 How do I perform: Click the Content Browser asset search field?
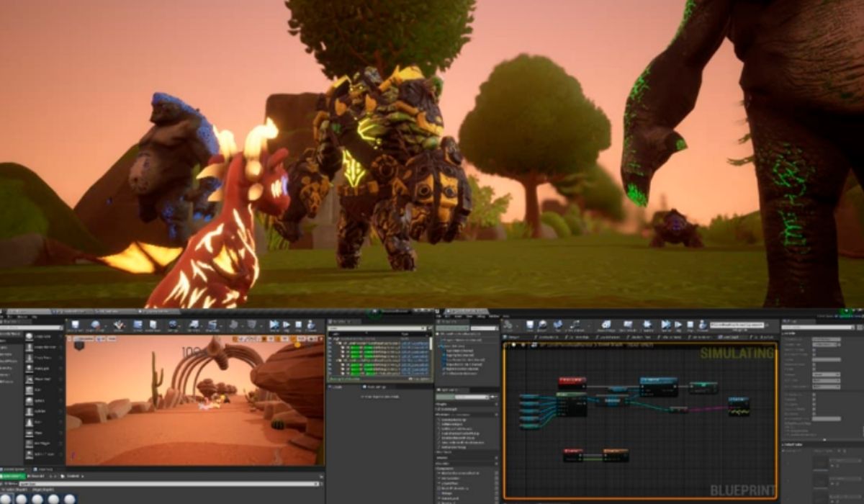tap(169, 484)
